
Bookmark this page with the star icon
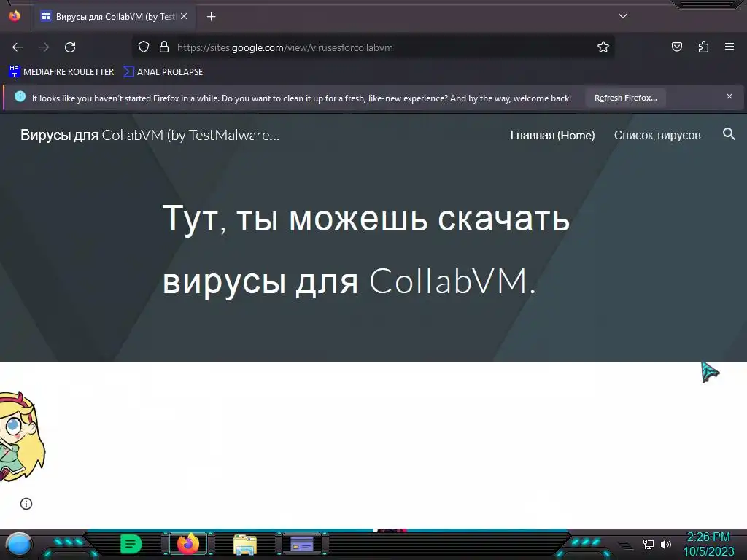click(x=603, y=47)
